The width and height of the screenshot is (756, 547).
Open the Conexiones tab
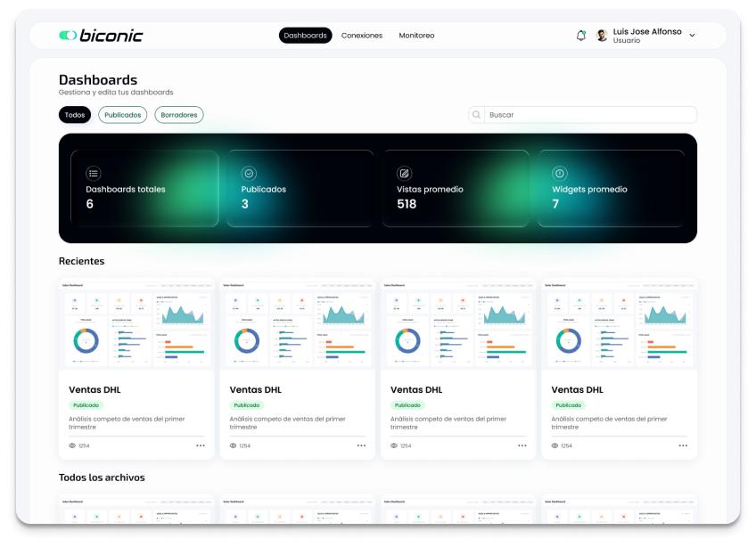362,36
